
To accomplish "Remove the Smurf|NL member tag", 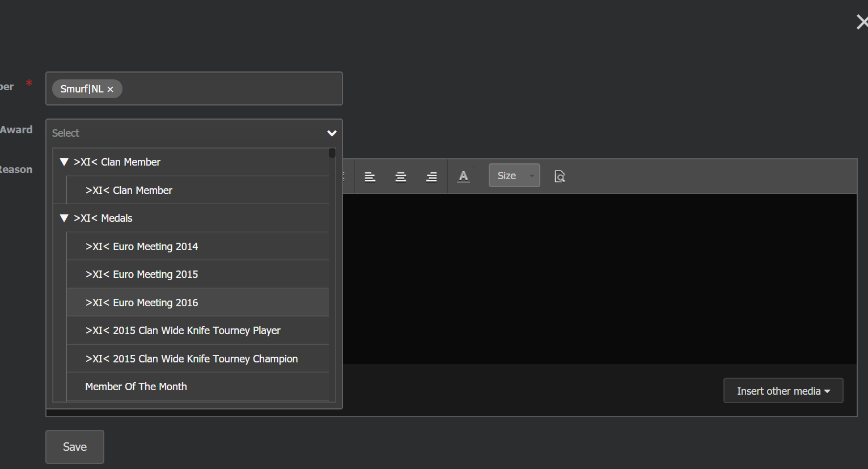I will (111, 89).
